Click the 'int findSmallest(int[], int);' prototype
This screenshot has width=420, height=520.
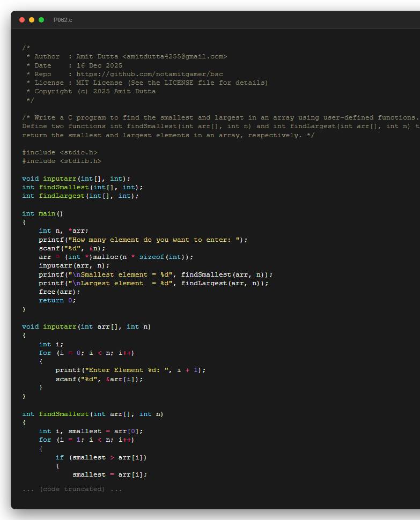(83, 188)
